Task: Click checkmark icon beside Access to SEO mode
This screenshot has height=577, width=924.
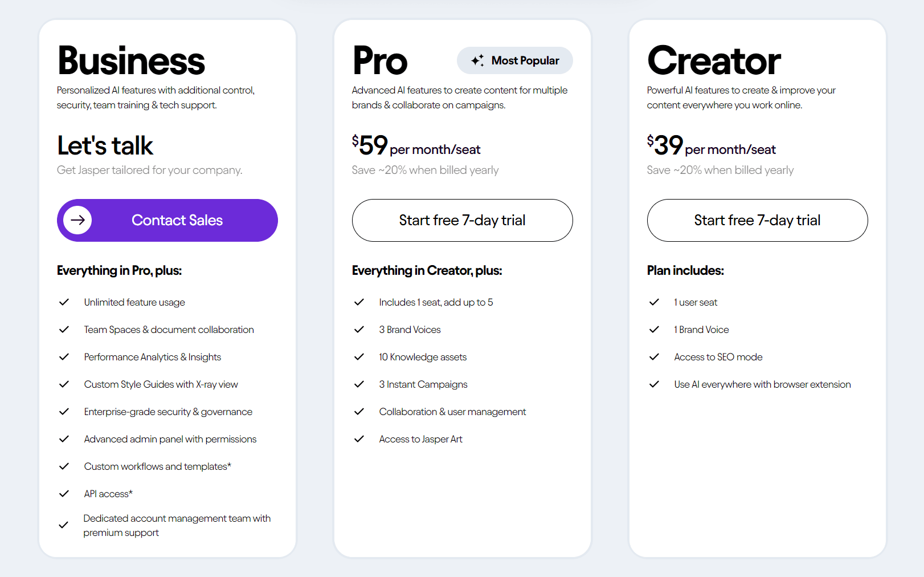Action: click(654, 357)
